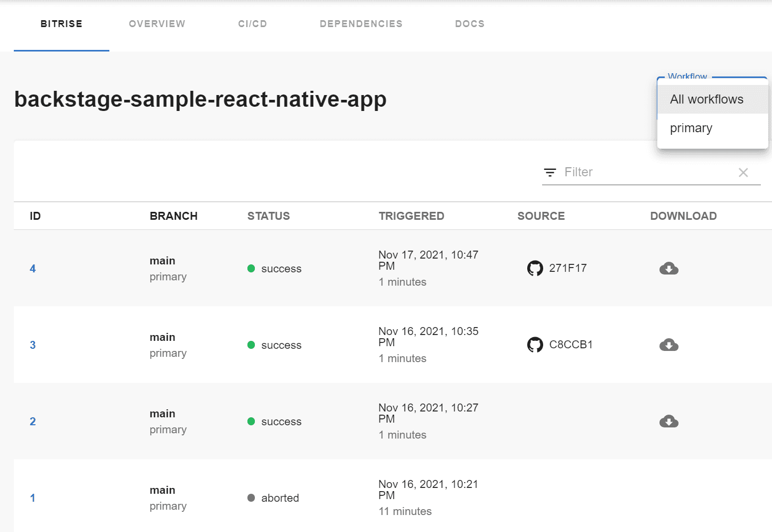Open GitHub commit icon for C8CCB1
Screen dimensions: 772x532
click(x=535, y=345)
